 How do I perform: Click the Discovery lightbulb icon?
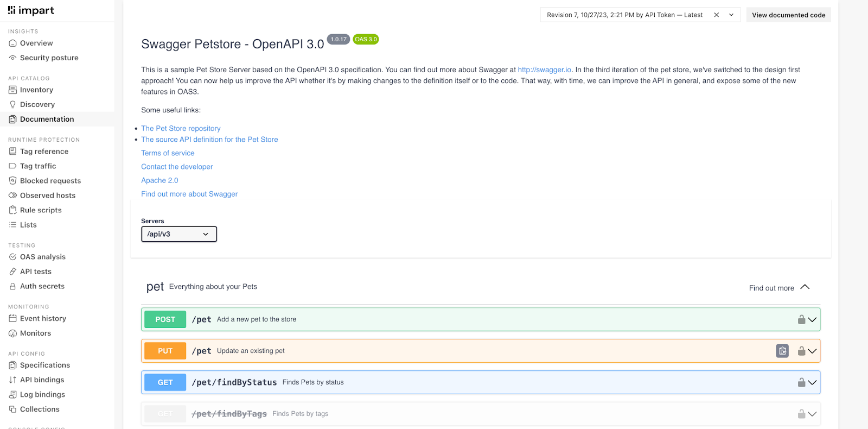[x=12, y=104]
